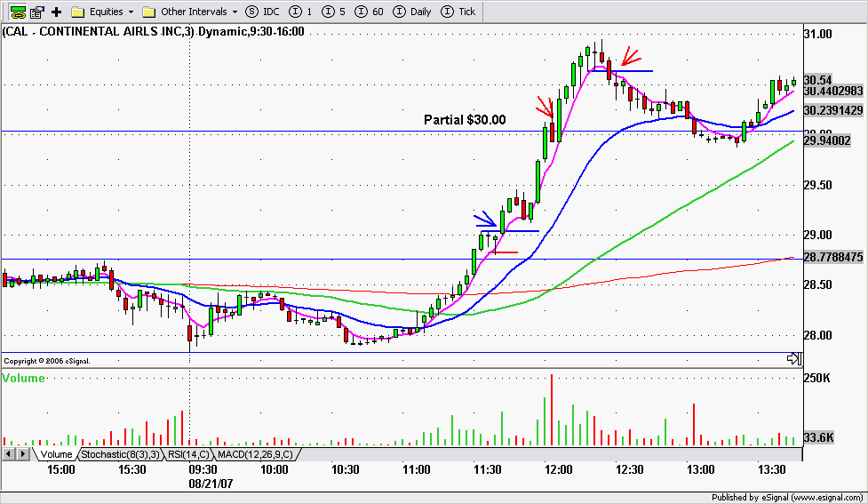Image resolution: width=868 pixels, height=504 pixels.
Task: Click the 28.50 price axis label
Action: (x=817, y=285)
